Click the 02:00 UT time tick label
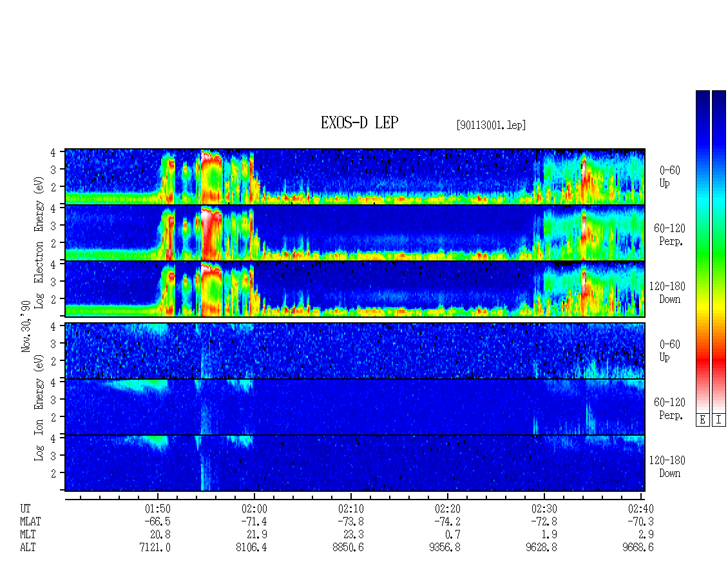Screen dimensions: 728x564 [x=254, y=509]
